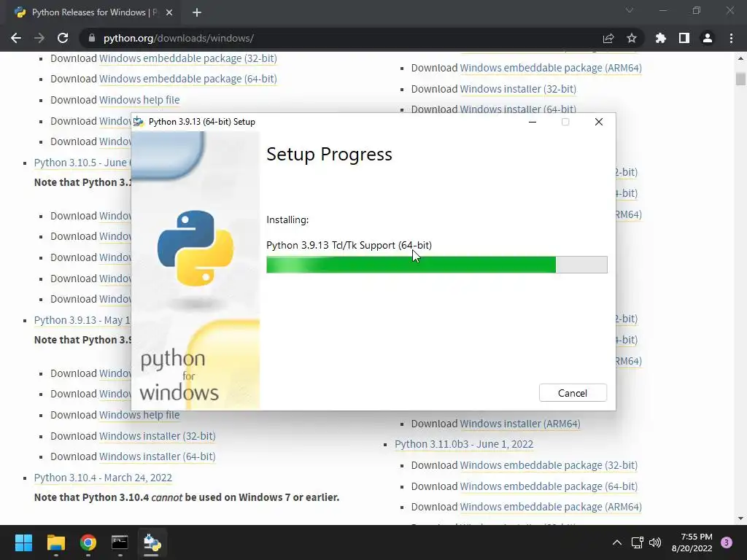Click the Chrome forward arrow

tap(39, 38)
